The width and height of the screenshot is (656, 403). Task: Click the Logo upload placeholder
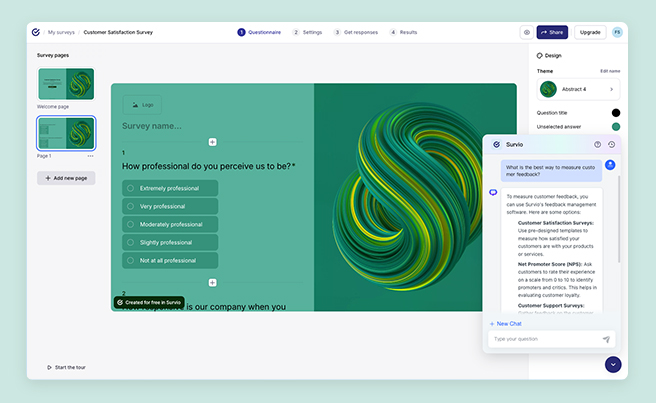pos(142,103)
